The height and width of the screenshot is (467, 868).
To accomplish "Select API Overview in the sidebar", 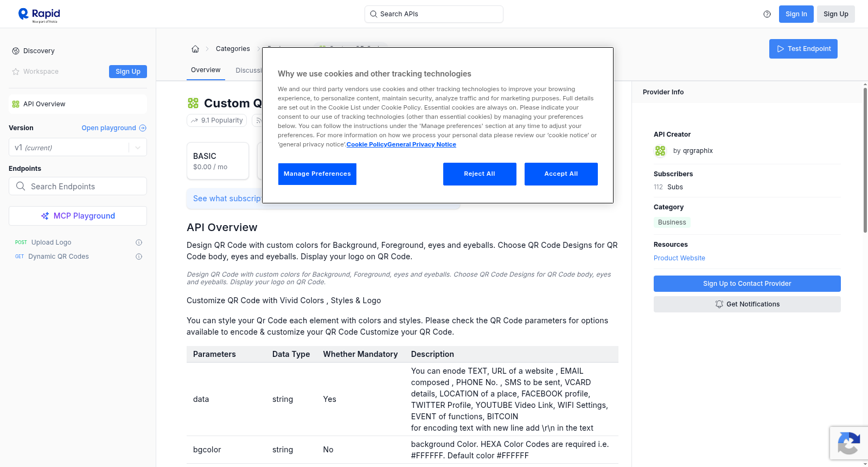I will tap(78, 104).
